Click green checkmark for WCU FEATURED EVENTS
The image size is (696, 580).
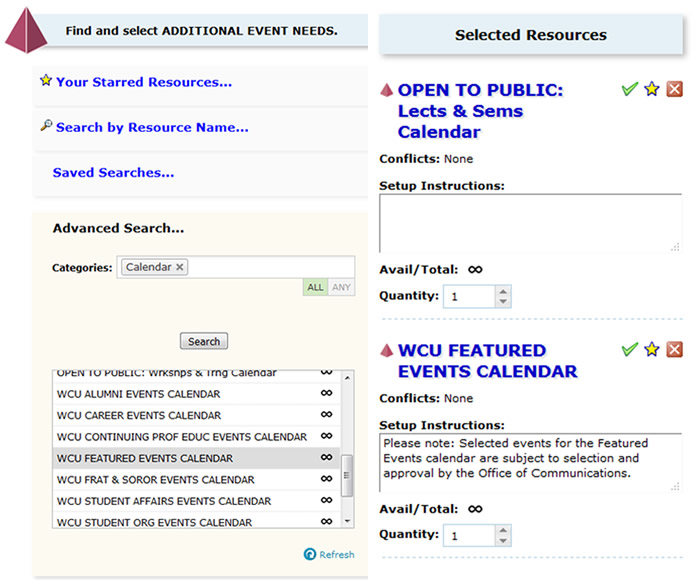[x=629, y=349]
